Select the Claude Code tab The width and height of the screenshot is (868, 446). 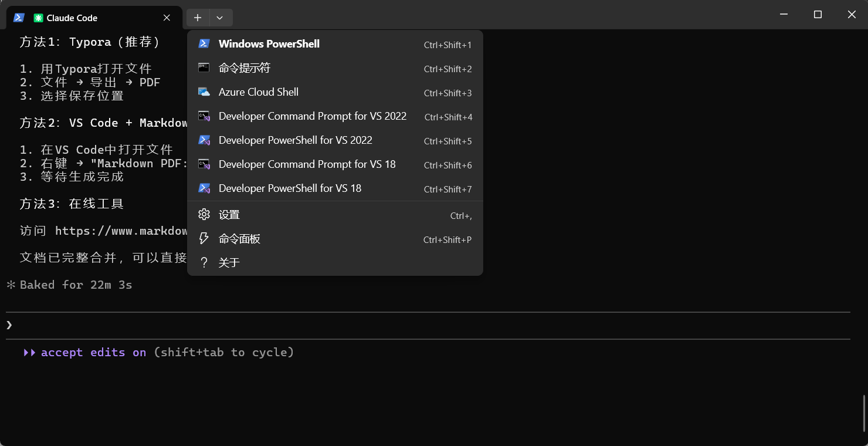tap(94, 18)
